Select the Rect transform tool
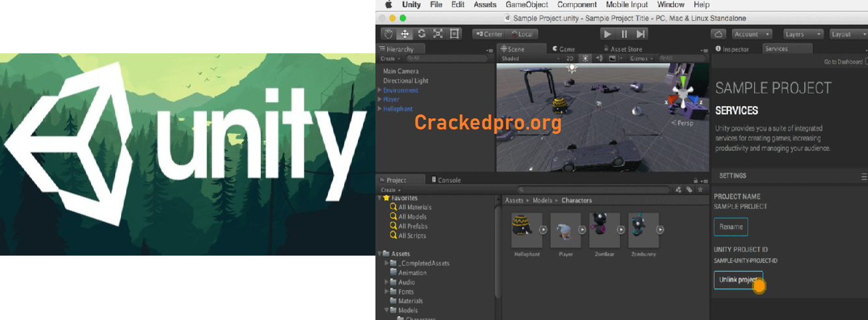The image size is (868, 320). tap(454, 34)
